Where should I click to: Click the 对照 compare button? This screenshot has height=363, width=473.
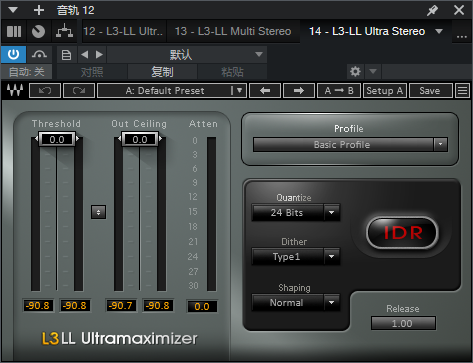tap(92, 72)
